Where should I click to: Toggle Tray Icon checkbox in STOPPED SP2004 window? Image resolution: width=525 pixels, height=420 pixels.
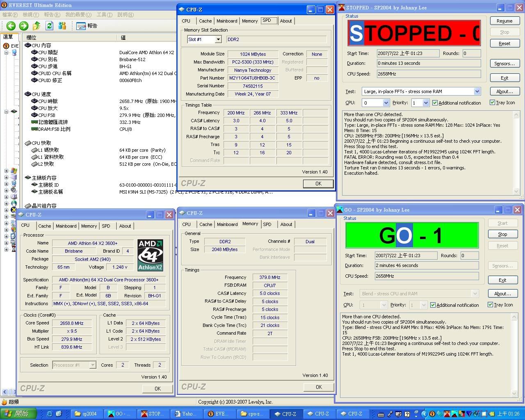[x=492, y=103]
